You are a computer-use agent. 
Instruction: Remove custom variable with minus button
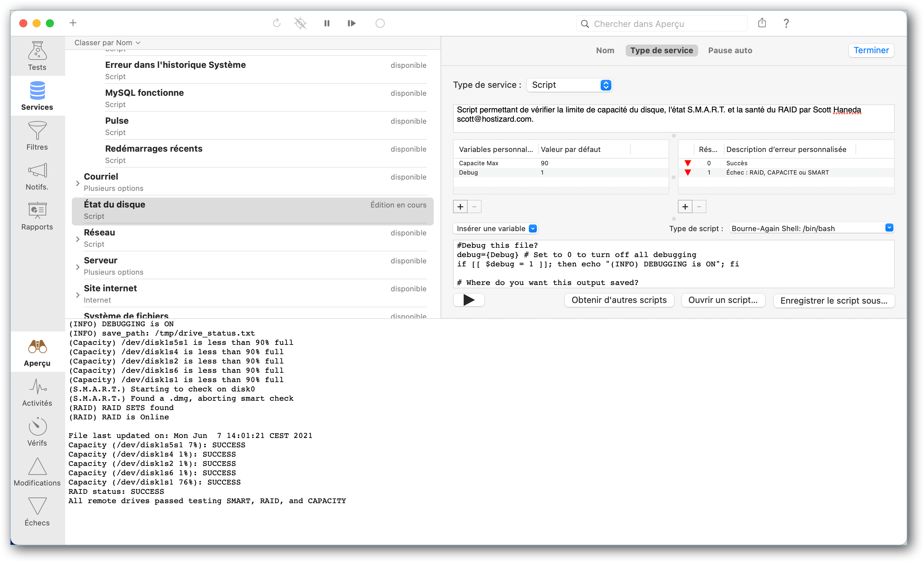(x=474, y=207)
